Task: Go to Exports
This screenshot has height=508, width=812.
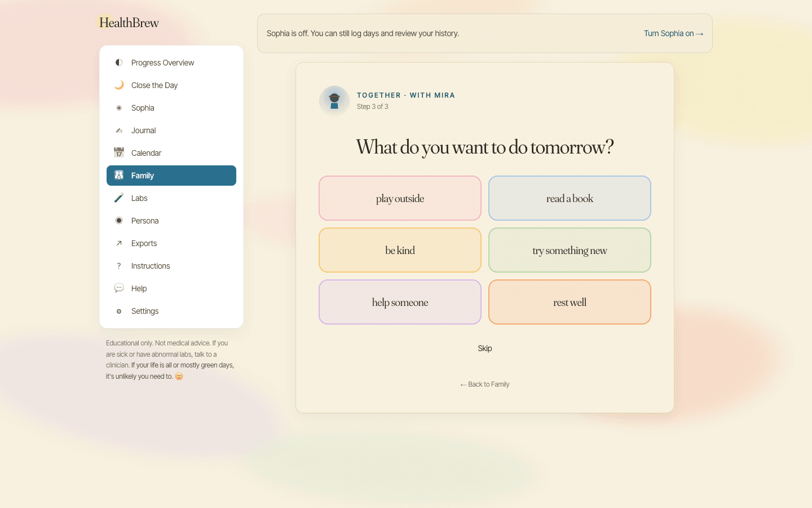Action: click(171, 243)
